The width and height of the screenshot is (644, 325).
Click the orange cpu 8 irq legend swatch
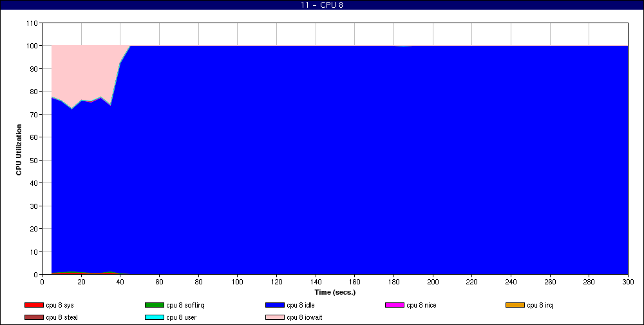(x=515, y=305)
